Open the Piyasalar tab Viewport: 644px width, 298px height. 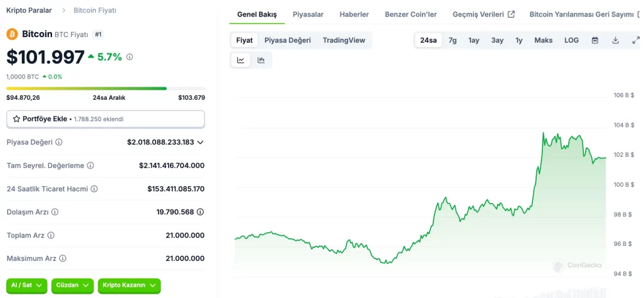[x=308, y=14]
